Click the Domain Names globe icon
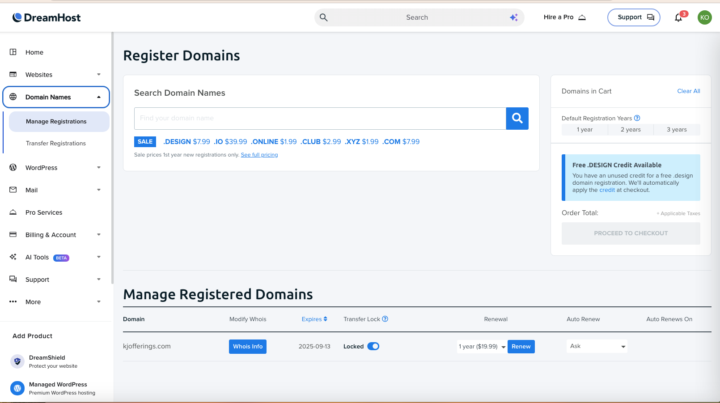Viewport: 720px width, 403px height. point(13,97)
